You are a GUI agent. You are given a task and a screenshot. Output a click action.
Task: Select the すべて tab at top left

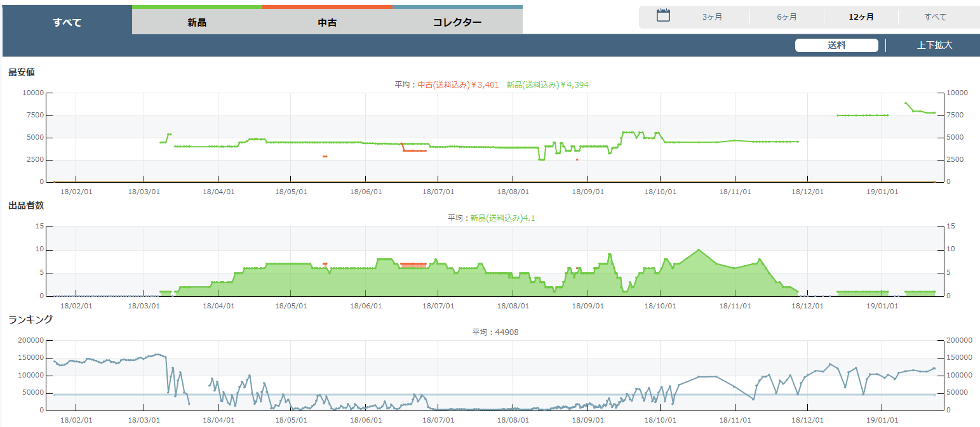tap(67, 23)
